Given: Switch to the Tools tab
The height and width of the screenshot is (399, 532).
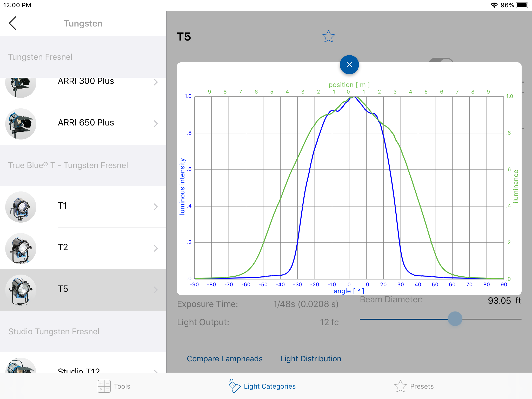Looking at the screenshot, I should (122, 386).
